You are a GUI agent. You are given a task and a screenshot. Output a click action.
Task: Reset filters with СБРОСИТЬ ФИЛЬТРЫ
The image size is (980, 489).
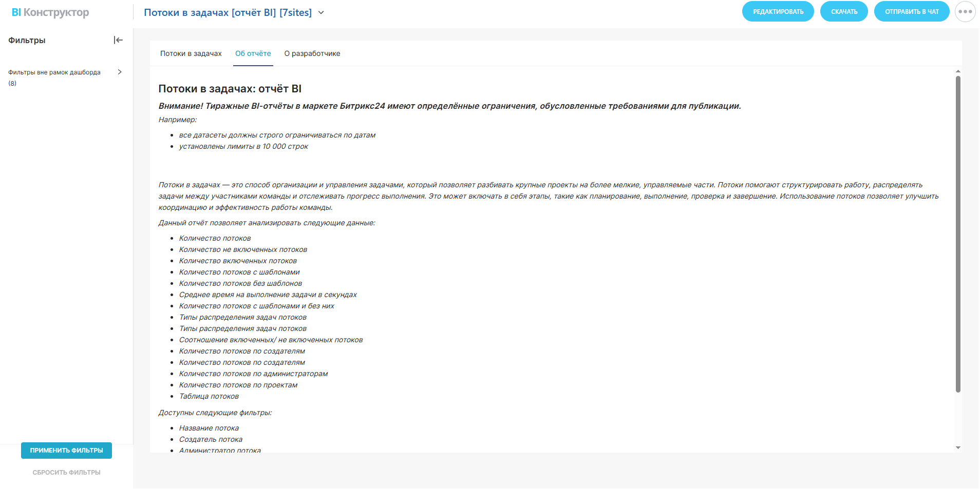pos(66,473)
